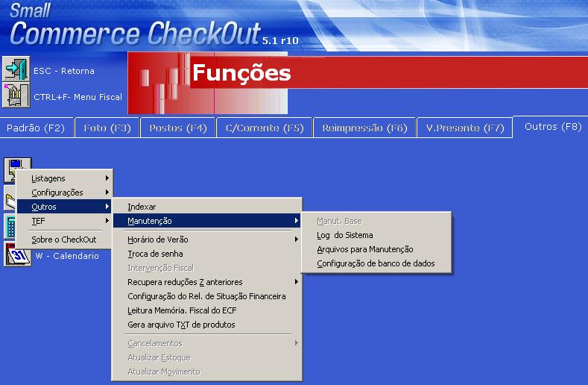Open the V.Presente (F7) tab
The height and width of the screenshot is (385, 588).
(x=465, y=128)
